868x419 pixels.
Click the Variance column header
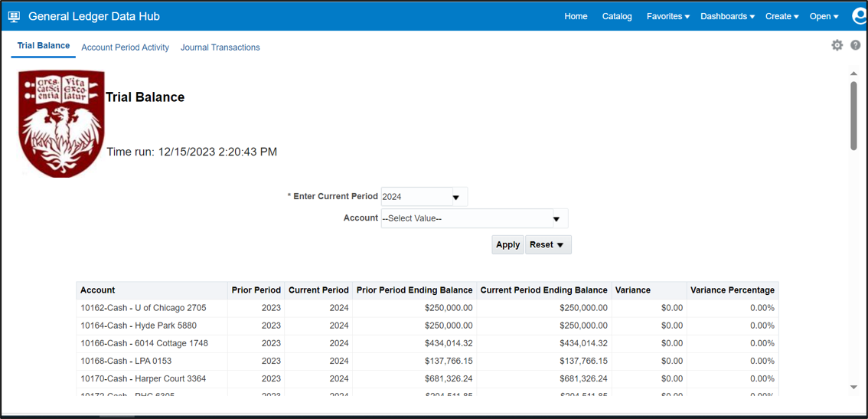649,290
